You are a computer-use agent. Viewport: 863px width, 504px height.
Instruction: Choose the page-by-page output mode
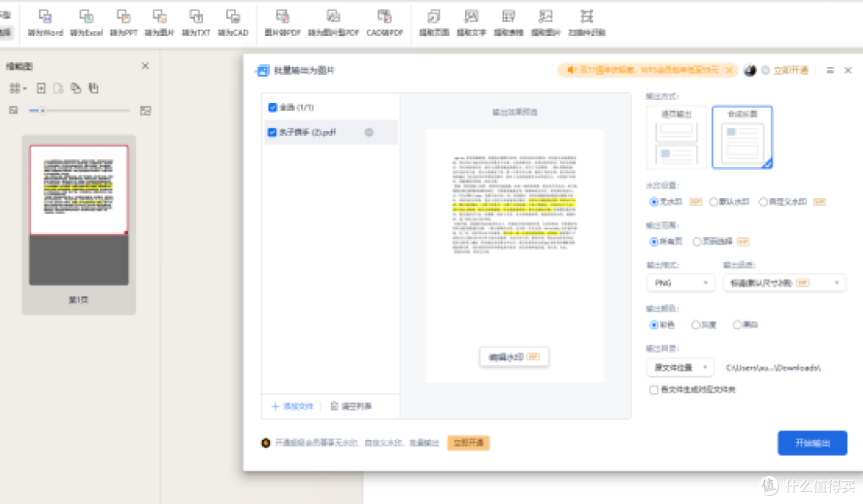677,137
